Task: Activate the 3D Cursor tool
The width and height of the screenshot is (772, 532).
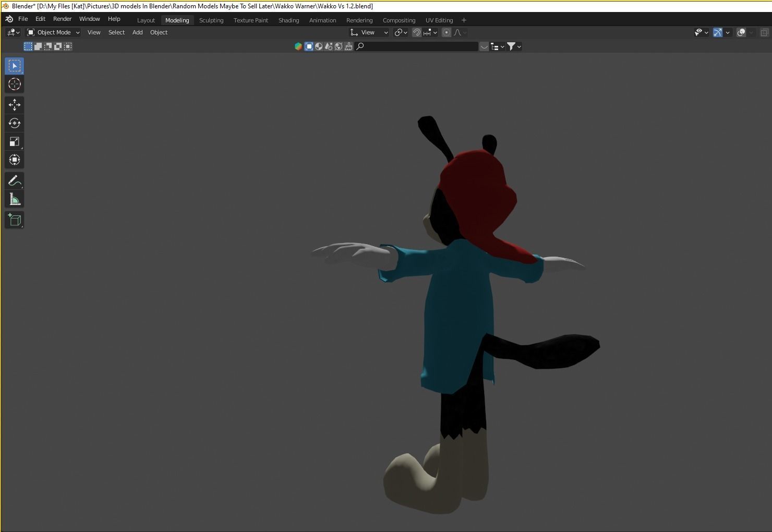Action: point(14,84)
